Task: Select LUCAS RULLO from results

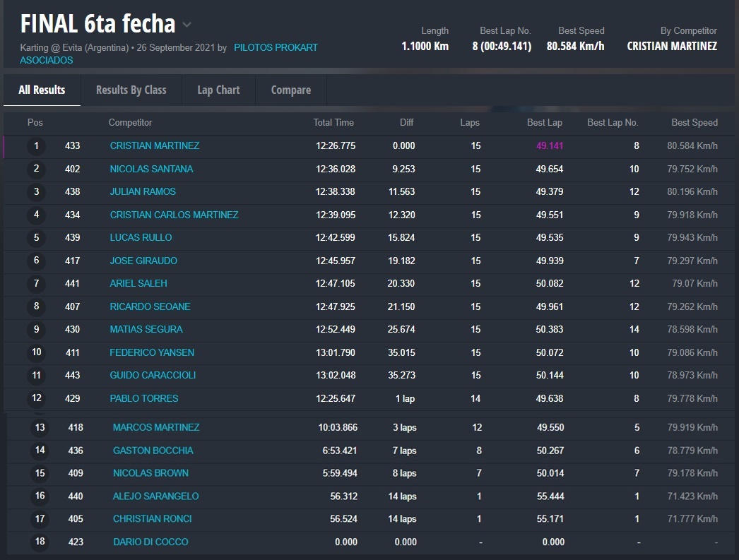Action: (141, 238)
